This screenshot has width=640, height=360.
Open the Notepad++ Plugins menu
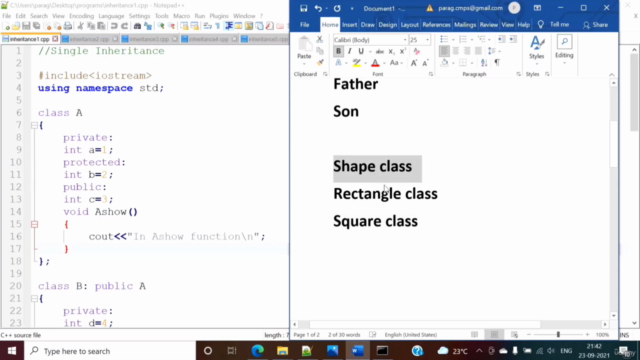[x=219, y=16]
